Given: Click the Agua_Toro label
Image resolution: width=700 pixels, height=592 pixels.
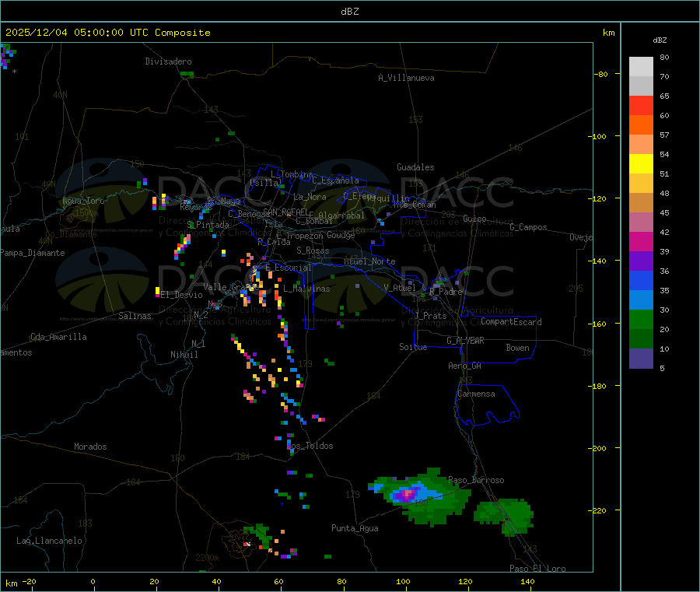Looking at the screenshot, I should pos(83,201).
